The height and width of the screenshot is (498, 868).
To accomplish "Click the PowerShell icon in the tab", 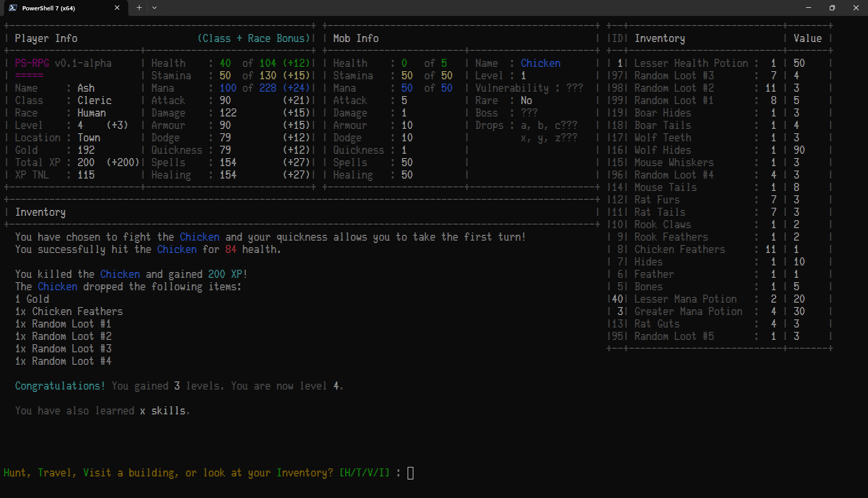I will point(13,8).
